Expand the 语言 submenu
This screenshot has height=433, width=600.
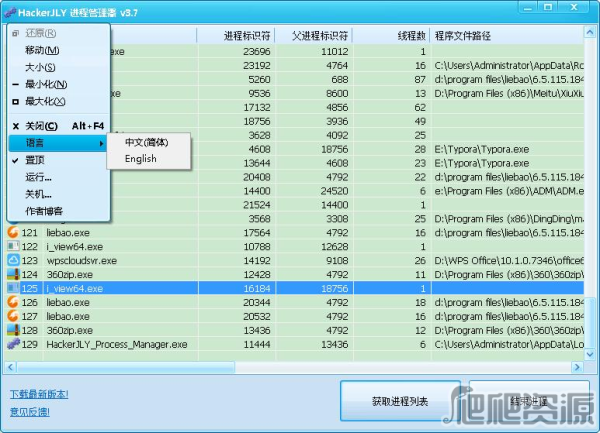click(x=59, y=143)
